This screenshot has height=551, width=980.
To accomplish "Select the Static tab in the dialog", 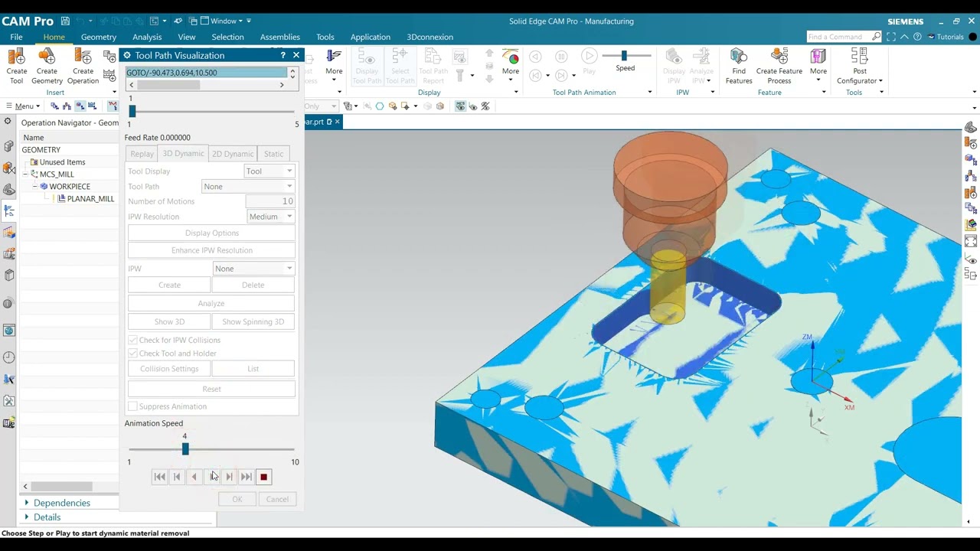I will 273,154.
